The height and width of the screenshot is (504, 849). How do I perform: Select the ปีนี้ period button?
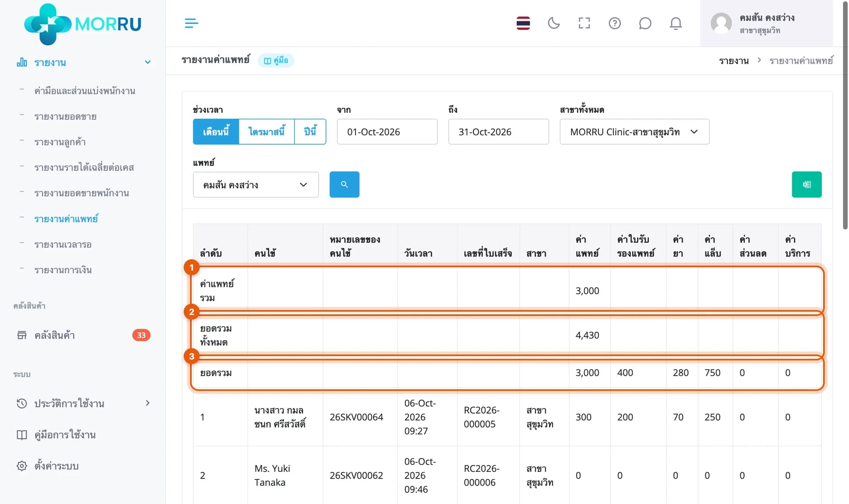click(310, 132)
